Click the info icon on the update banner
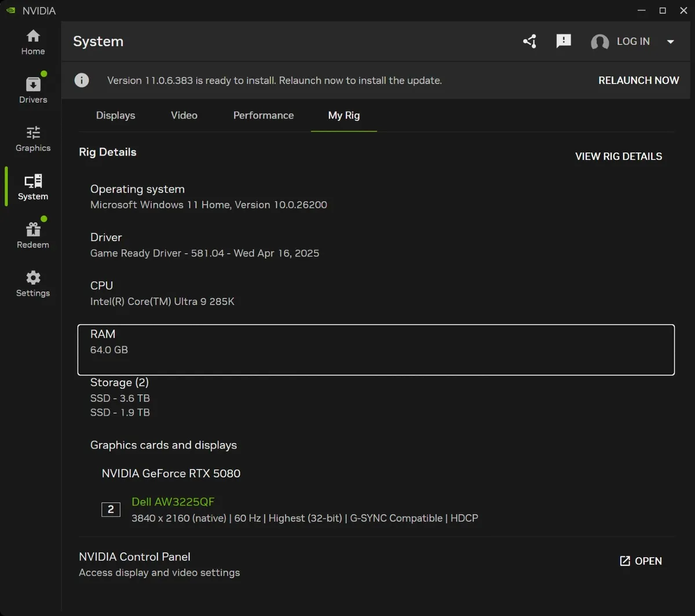695x616 pixels. click(x=81, y=80)
